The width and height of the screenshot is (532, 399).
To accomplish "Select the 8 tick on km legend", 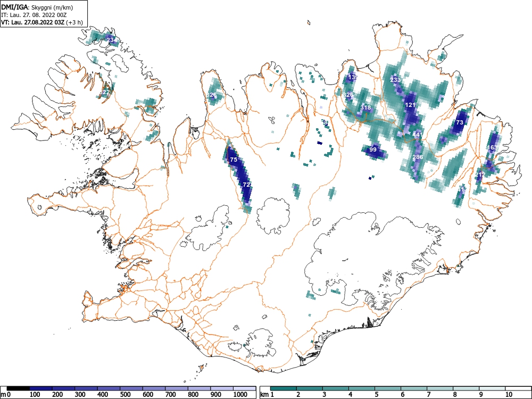I will (455, 394).
